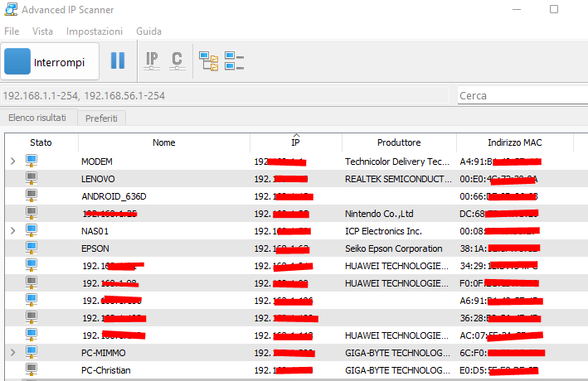The height and width of the screenshot is (381, 588).
Task: Expand the MODEM row
Action: tap(13, 161)
